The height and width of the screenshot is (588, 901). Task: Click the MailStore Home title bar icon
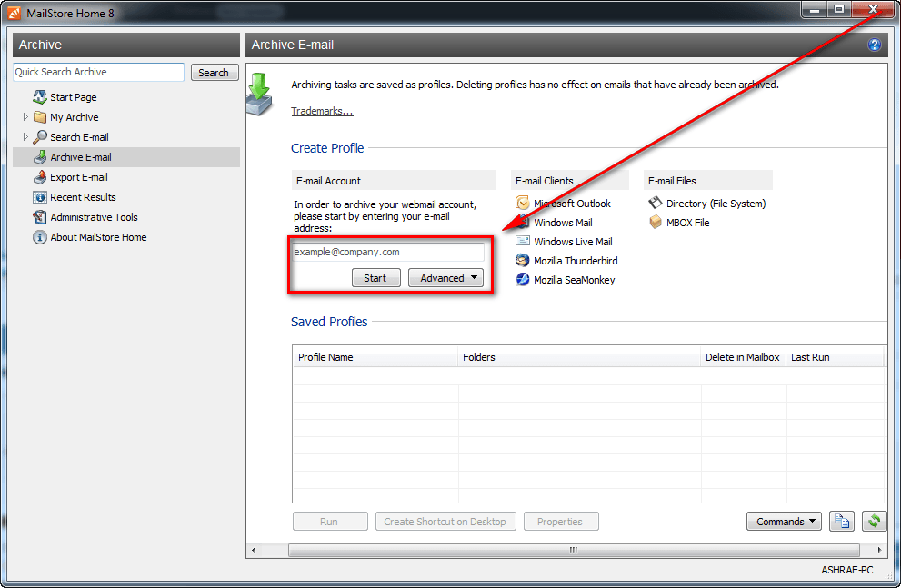point(14,13)
